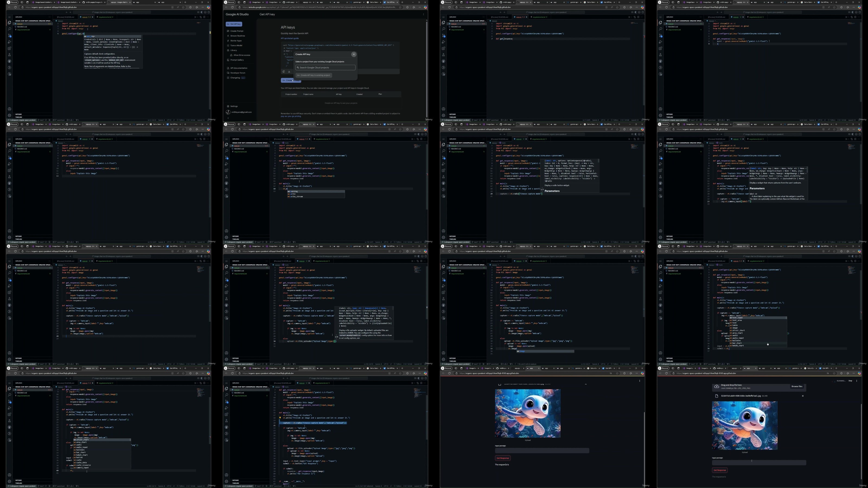
Task: Focus Input prompt in Streamlit frame without Browse files
Action: click(542, 451)
